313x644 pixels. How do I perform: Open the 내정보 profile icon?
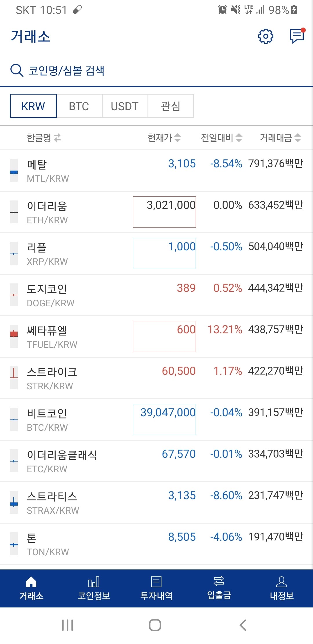click(282, 589)
